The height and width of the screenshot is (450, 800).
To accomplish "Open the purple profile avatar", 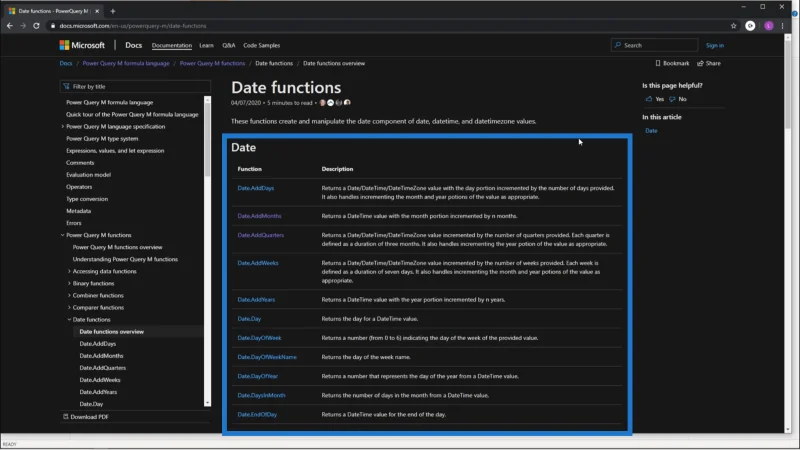I will [x=768, y=26].
